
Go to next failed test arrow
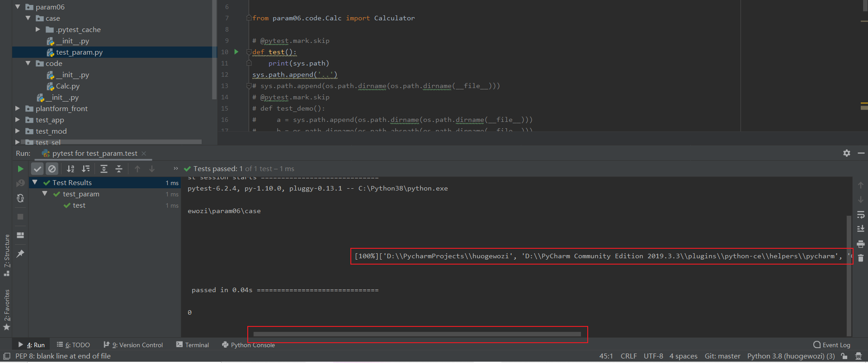pyautogui.click(x=152, y=169)
